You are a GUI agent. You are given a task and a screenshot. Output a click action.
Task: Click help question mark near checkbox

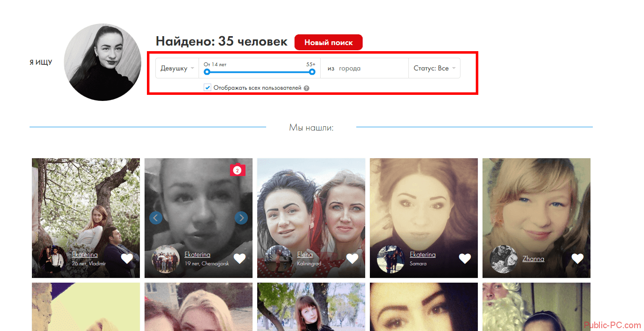(307, 88)
